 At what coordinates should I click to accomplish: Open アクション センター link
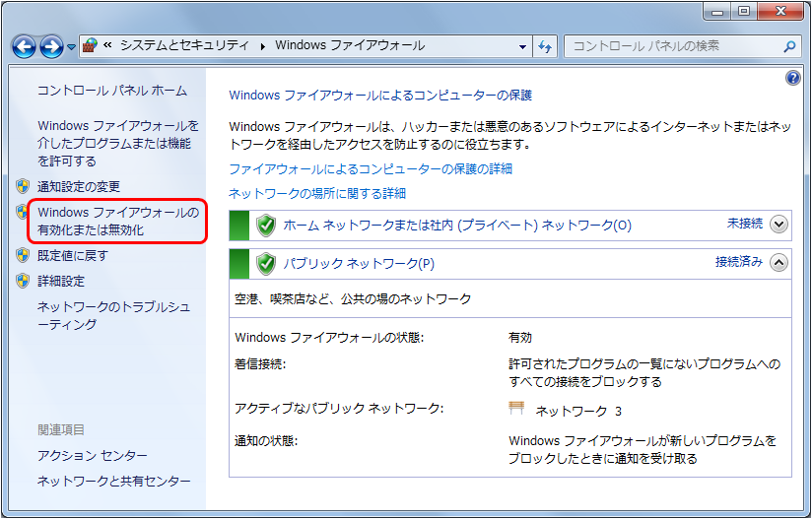coord(93,455)
